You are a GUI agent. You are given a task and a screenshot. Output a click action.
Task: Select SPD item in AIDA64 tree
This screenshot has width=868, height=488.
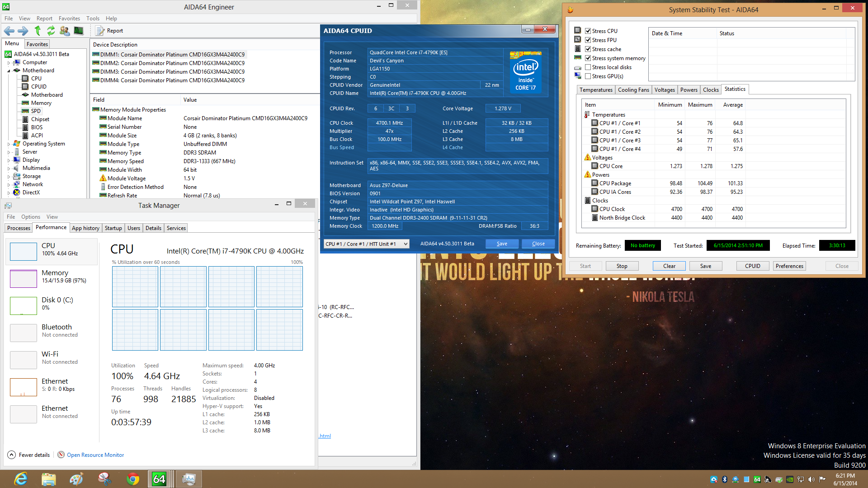pos(36,111)
